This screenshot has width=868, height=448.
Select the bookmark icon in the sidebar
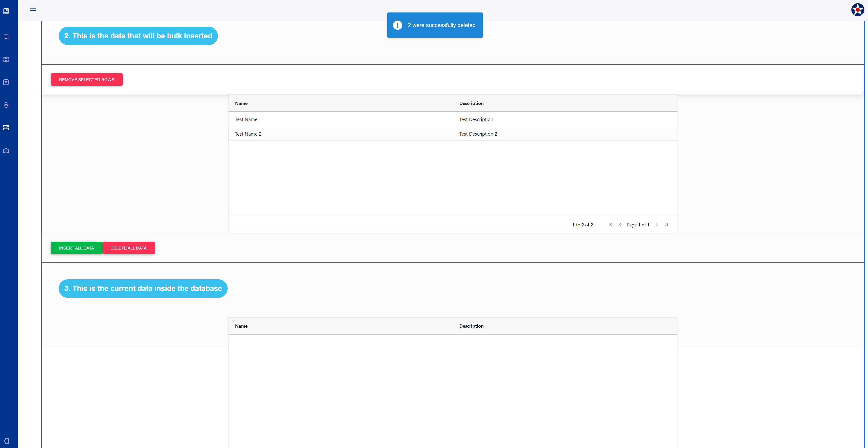click(6, 37)
